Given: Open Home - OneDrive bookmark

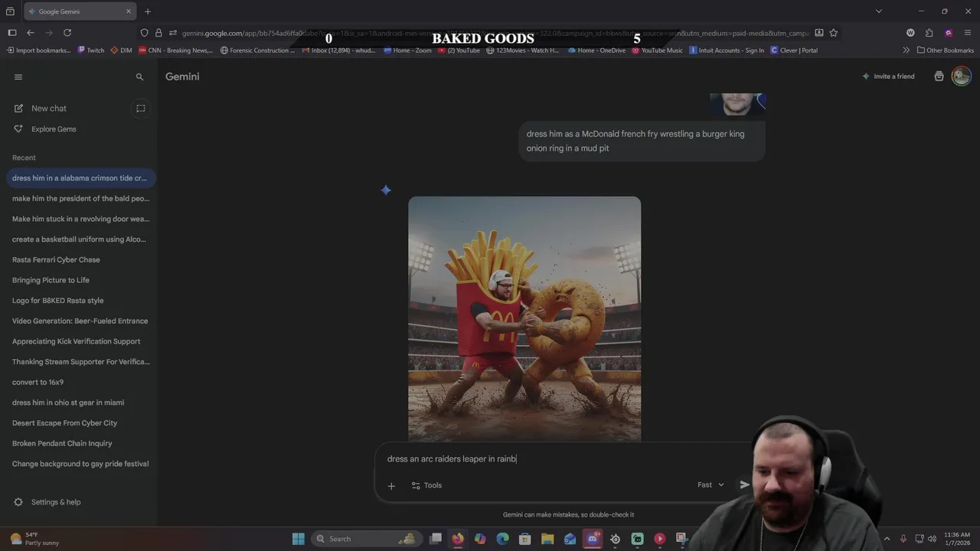Looking at the screenshot, I should (x=596, y=51).
